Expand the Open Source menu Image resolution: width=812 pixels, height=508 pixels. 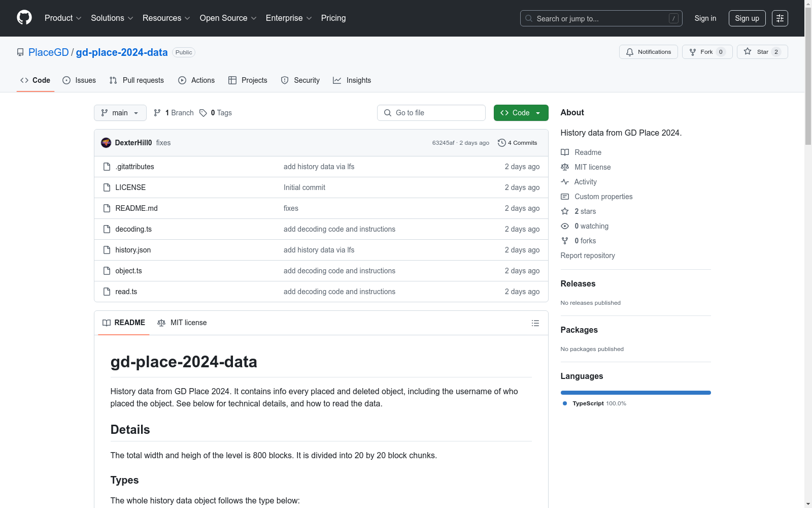pyautogui.click(x=228, y=18)
